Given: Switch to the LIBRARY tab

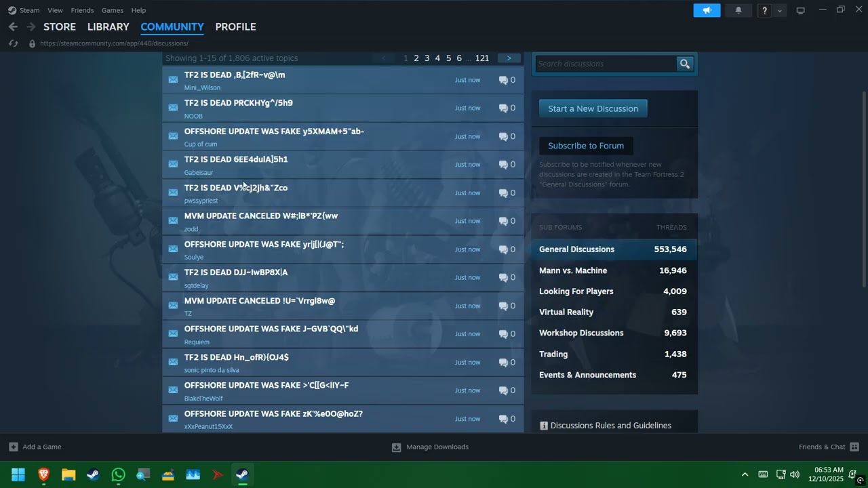Looking at the screenshot, I should pos(108,27).
